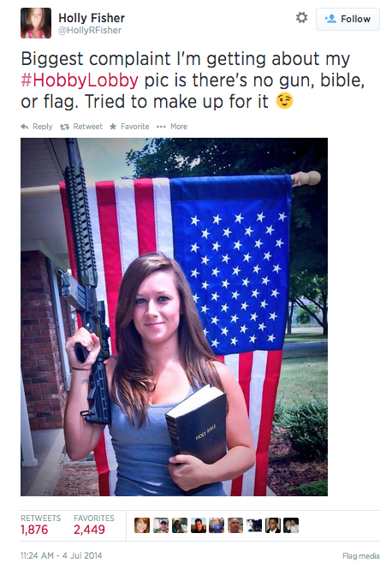Click the second favoriter avatar
Screen dimensions: 392x569
161,525
